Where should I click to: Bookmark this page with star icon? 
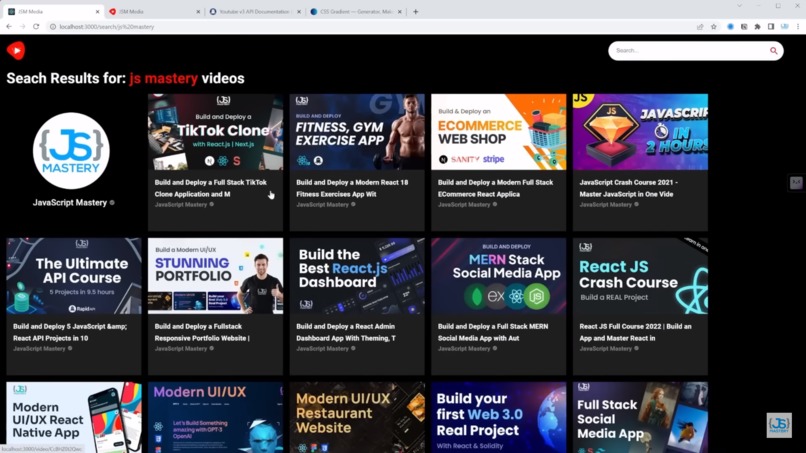coord(713,27)
